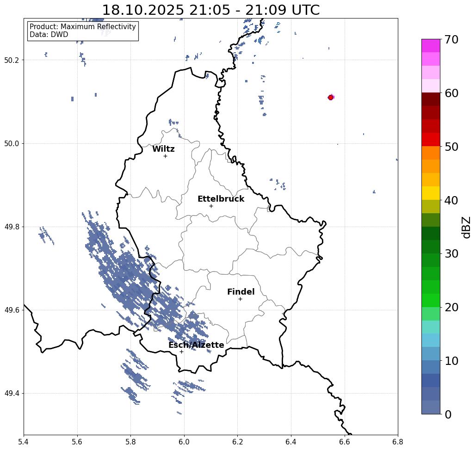
Task: Click the dBZ colorbar label
Action: tap(467, 228)
